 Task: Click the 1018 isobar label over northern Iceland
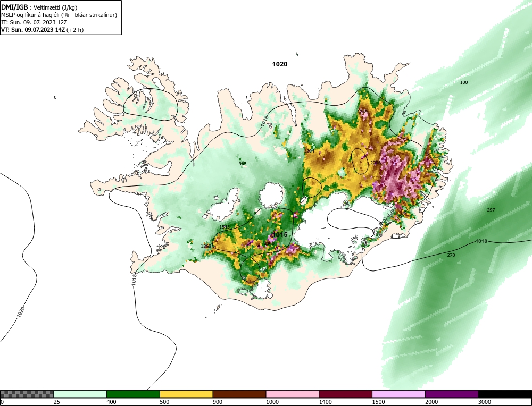coord(265,121)
